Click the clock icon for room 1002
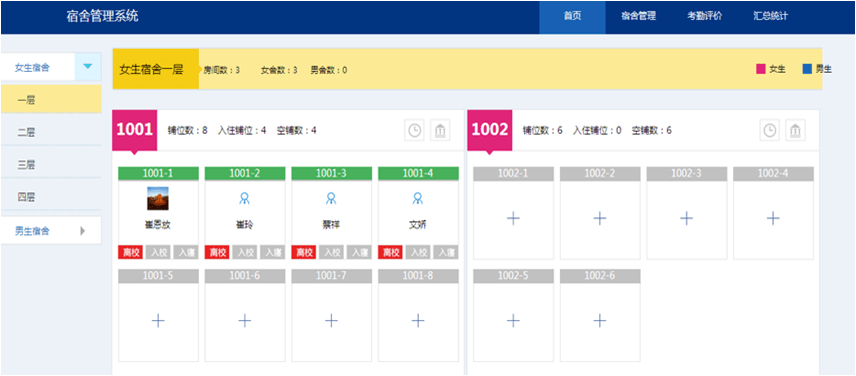Screen dimensions: 856x376 [770, 131]
